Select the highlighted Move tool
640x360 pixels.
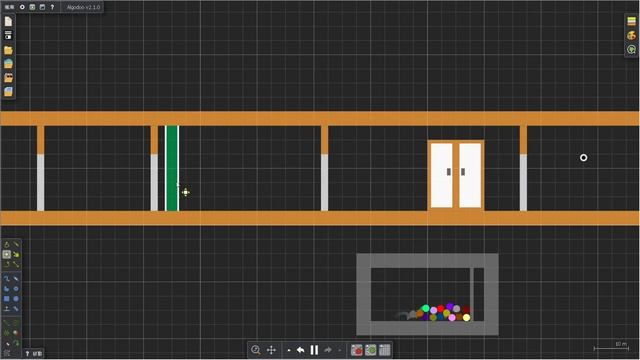(x=7, y=254)
